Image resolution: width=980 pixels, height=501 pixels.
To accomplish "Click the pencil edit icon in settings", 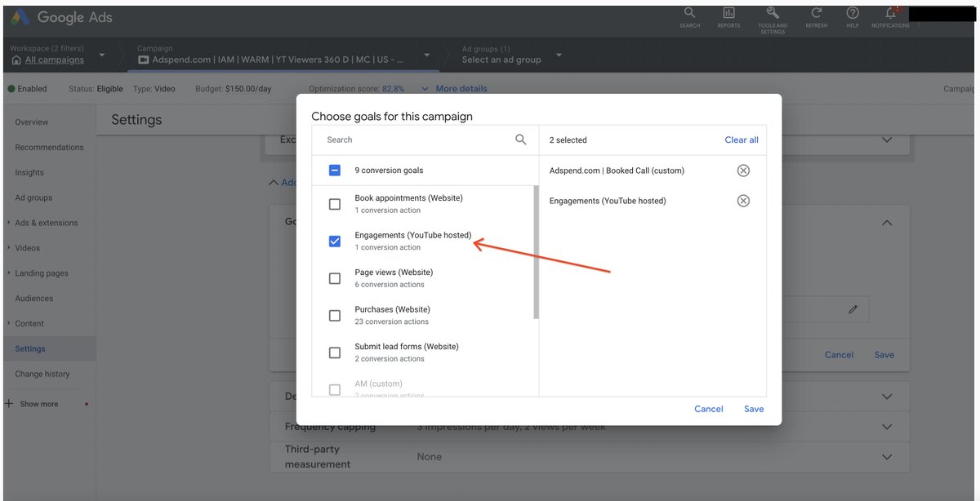I will point(853,309).
